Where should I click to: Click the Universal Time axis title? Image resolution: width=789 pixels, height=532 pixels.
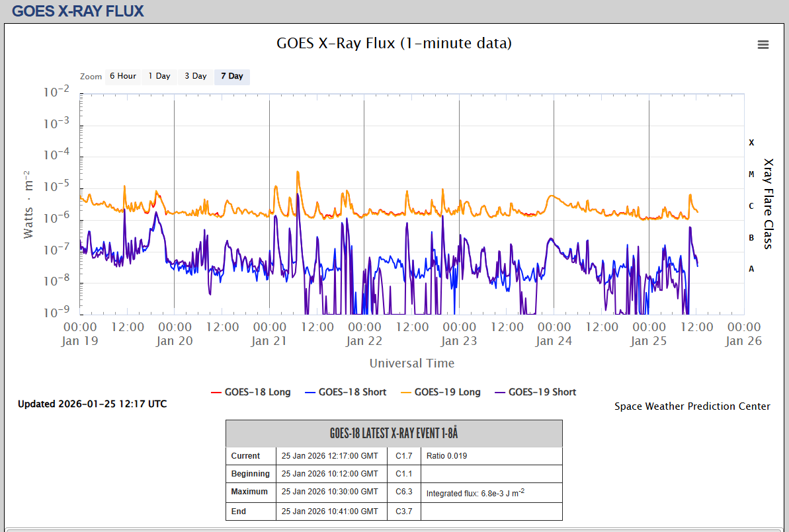[x=411, y=363]
